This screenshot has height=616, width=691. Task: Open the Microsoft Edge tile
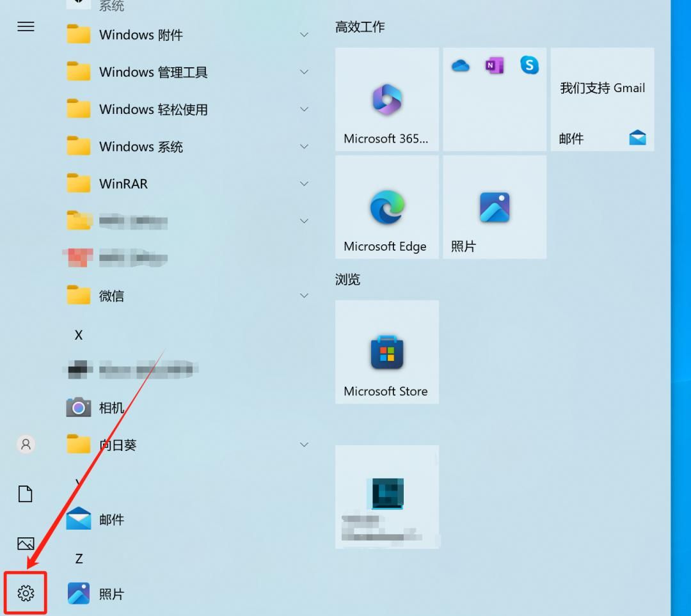click(x=386, y=207)
